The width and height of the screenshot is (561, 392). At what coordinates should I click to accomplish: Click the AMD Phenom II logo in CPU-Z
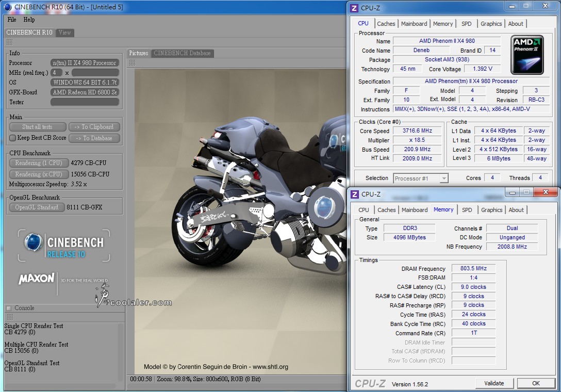click(x=527, y=55)
